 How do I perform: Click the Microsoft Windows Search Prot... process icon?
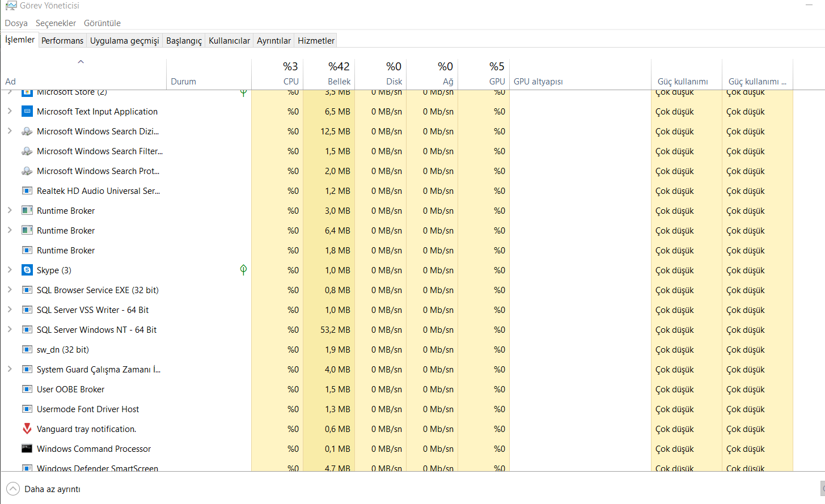coord(27,171)
